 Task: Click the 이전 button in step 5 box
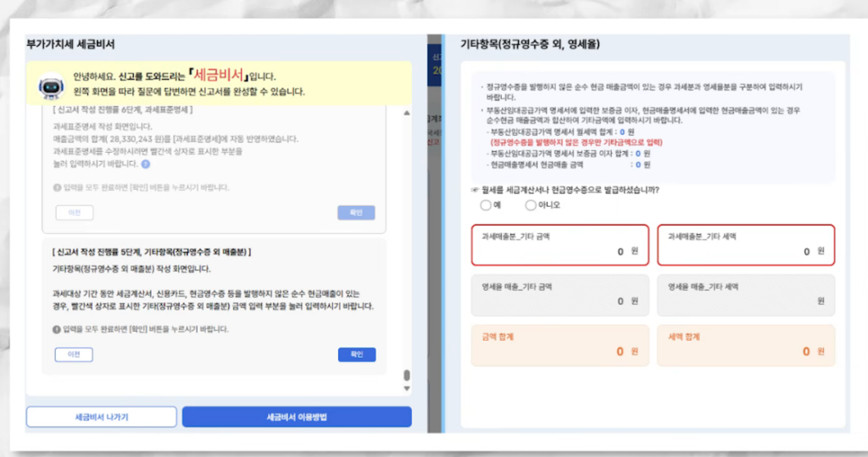[x=74, y=354]
